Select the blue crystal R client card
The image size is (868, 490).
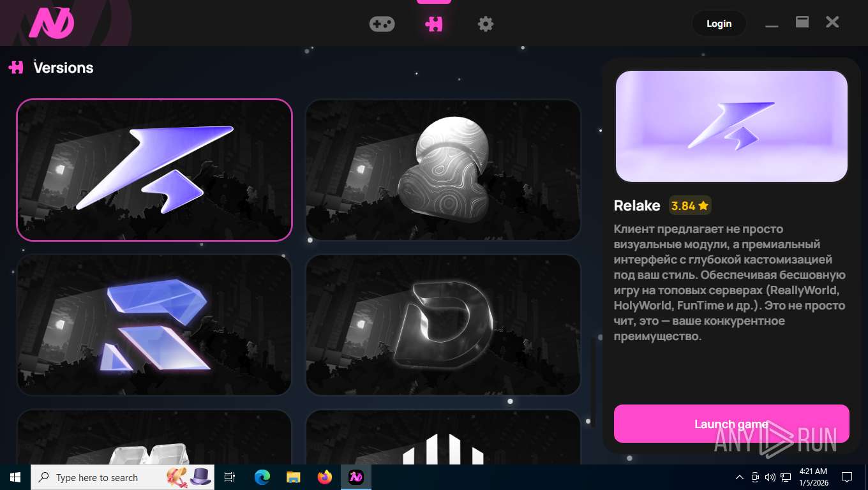(x=154, y=325)
